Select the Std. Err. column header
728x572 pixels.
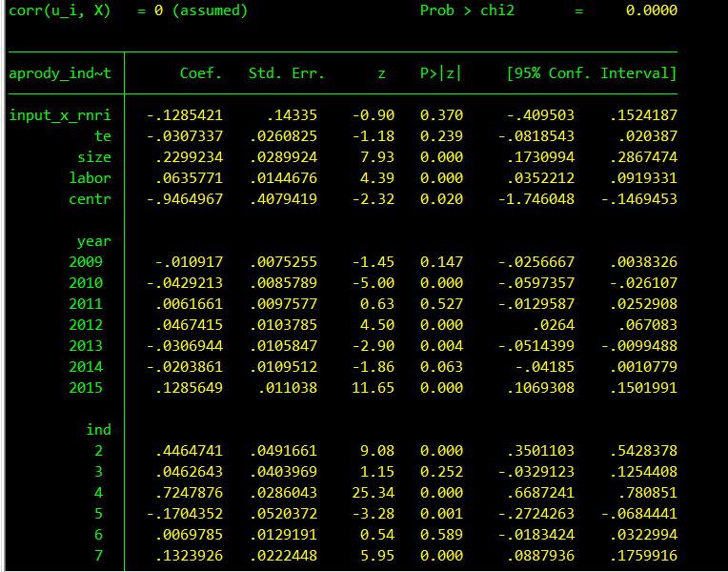[287, 73]
